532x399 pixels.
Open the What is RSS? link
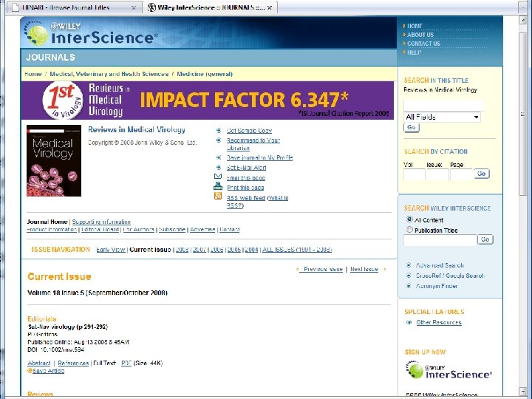point(258,202)
